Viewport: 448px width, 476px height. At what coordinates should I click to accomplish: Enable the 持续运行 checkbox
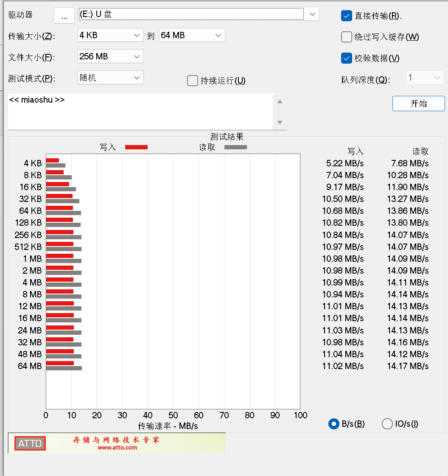(192, 80)
